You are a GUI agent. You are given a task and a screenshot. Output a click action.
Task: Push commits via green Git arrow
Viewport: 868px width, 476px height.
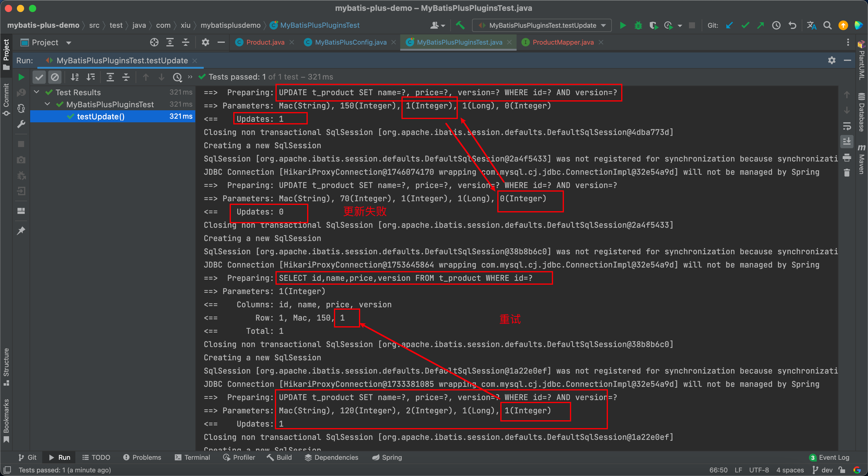(760, 25)
